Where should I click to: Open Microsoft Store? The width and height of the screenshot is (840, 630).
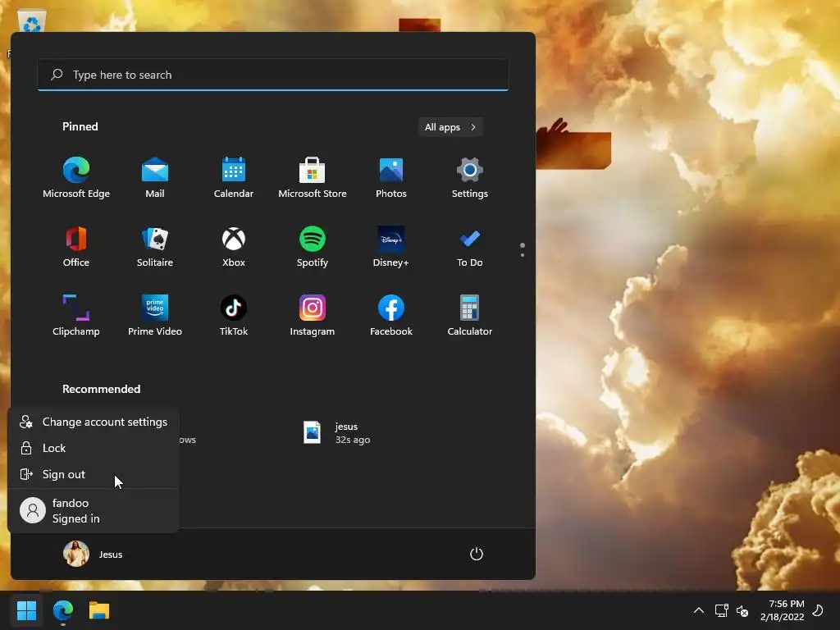point(313,178)
